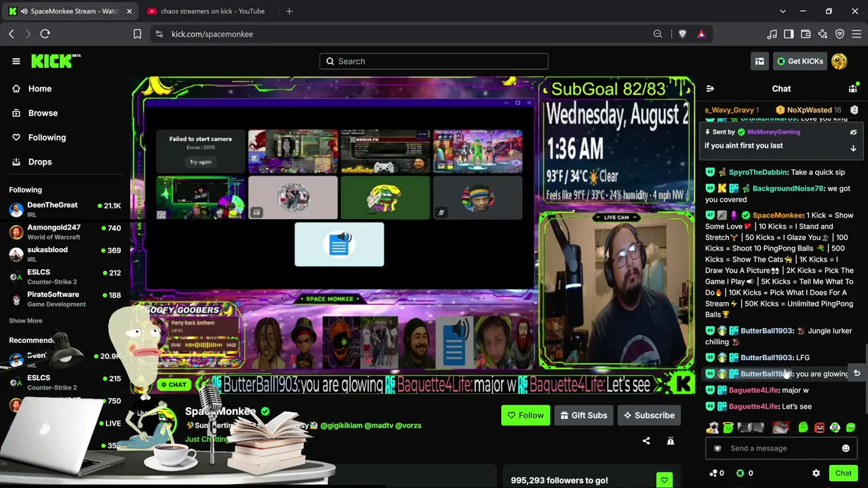Open the Brave main menu
The image size is (868, 488).
point(856,34)
